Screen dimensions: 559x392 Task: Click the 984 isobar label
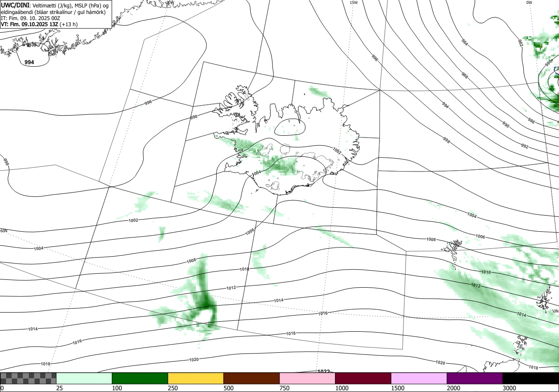pyautogui.click(x=465, y=42)
